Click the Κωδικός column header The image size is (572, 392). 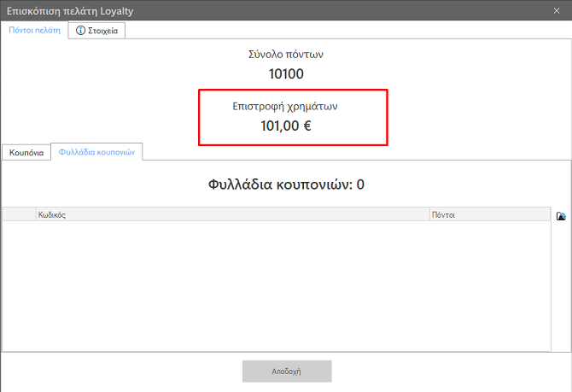tap(233, 214)
